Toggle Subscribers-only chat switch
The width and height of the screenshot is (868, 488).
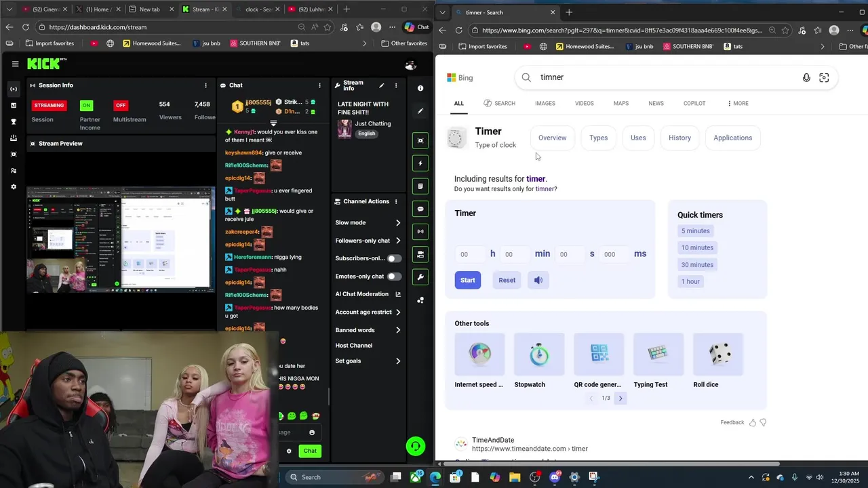pyautogui.click(x=394, y=258)
